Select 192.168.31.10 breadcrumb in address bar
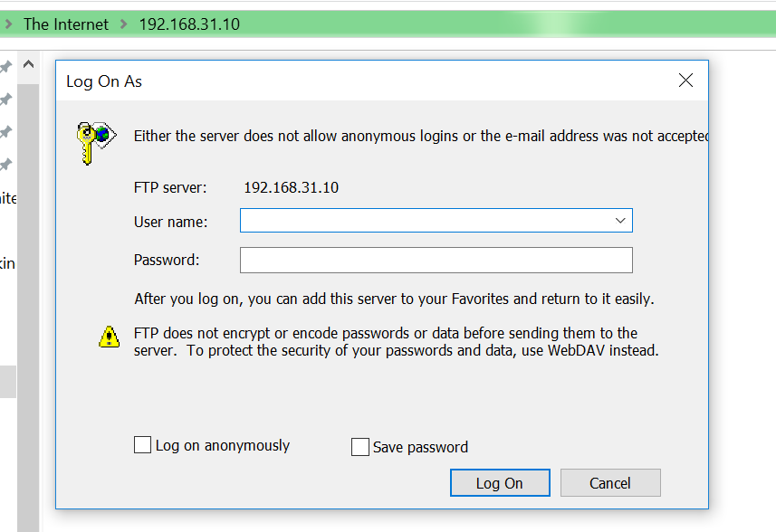Screen dimensions: 776x532 click(189, 24)
